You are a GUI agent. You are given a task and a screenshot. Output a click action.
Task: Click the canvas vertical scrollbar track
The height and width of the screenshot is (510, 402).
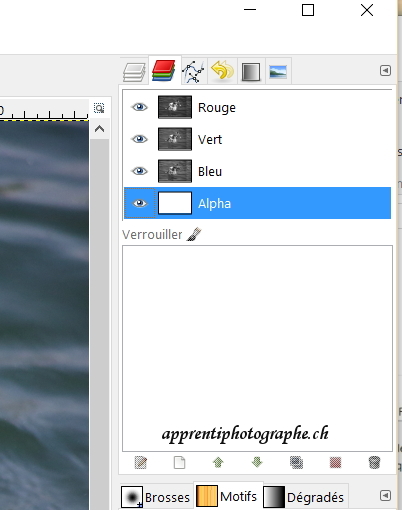(x=99, y=323)
